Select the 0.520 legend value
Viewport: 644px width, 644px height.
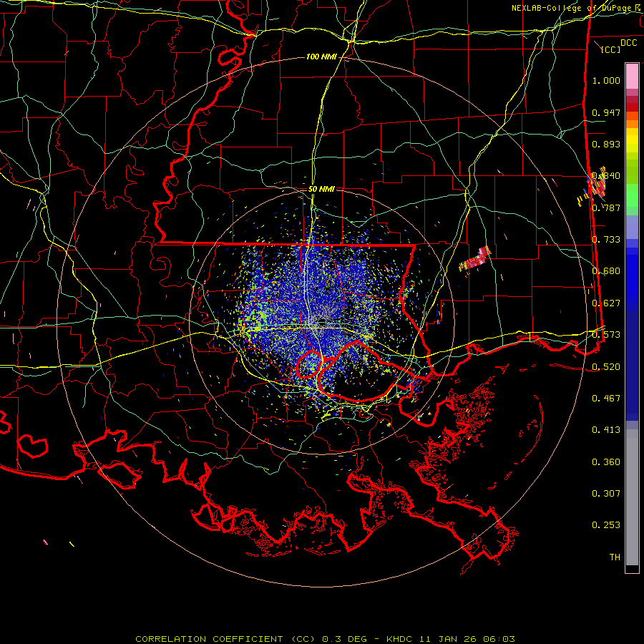pos(606,367)
